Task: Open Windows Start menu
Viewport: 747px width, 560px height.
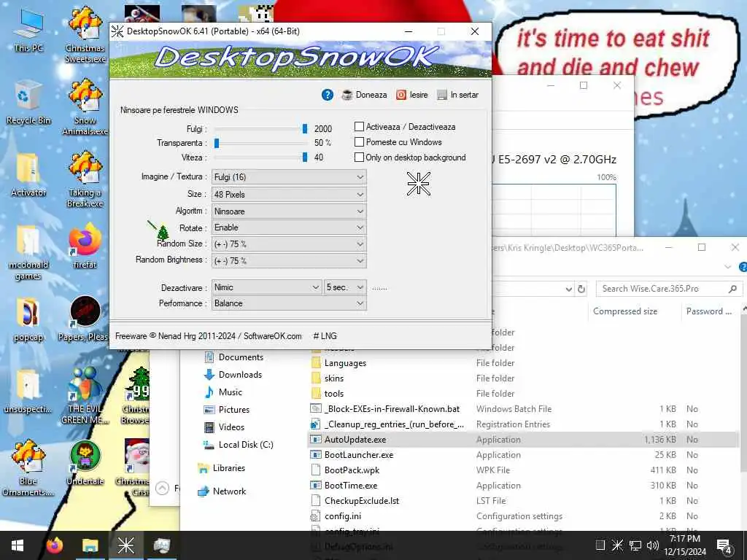Action: (18, 545)
